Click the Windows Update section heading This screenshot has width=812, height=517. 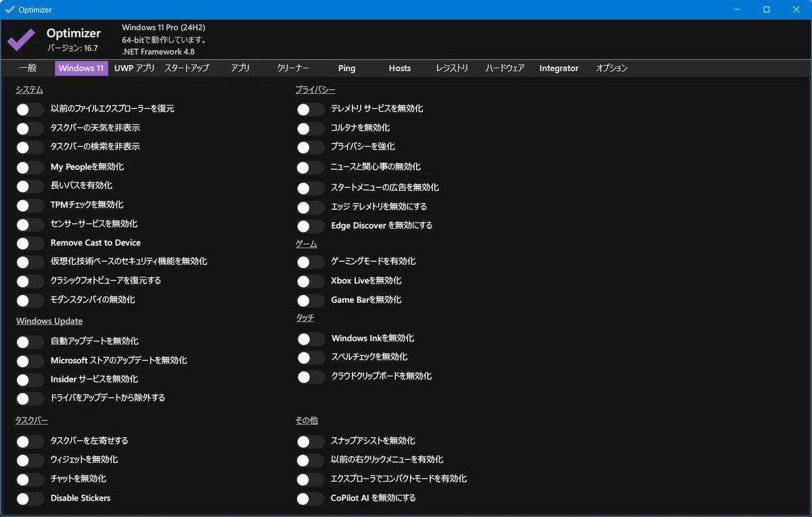click(x=49, y=321)
